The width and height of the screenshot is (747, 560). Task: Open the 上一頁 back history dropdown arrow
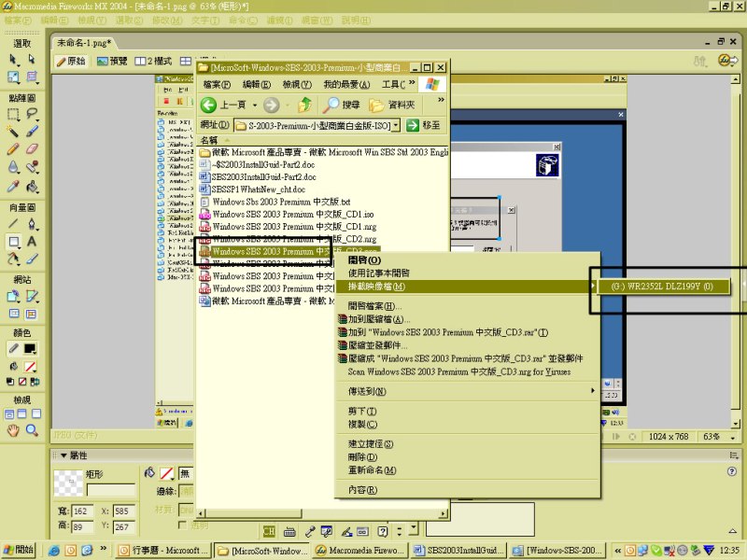(x=254, y=105)
